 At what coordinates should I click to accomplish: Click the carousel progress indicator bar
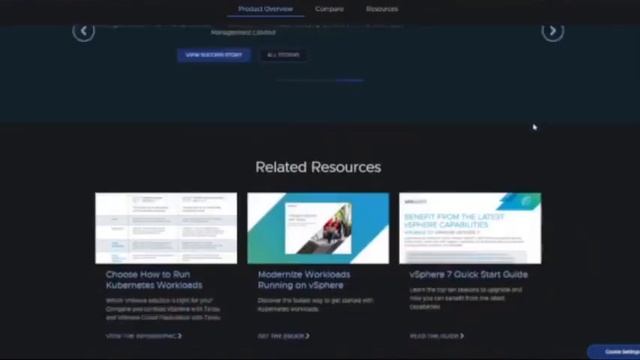tap(320, 80)
